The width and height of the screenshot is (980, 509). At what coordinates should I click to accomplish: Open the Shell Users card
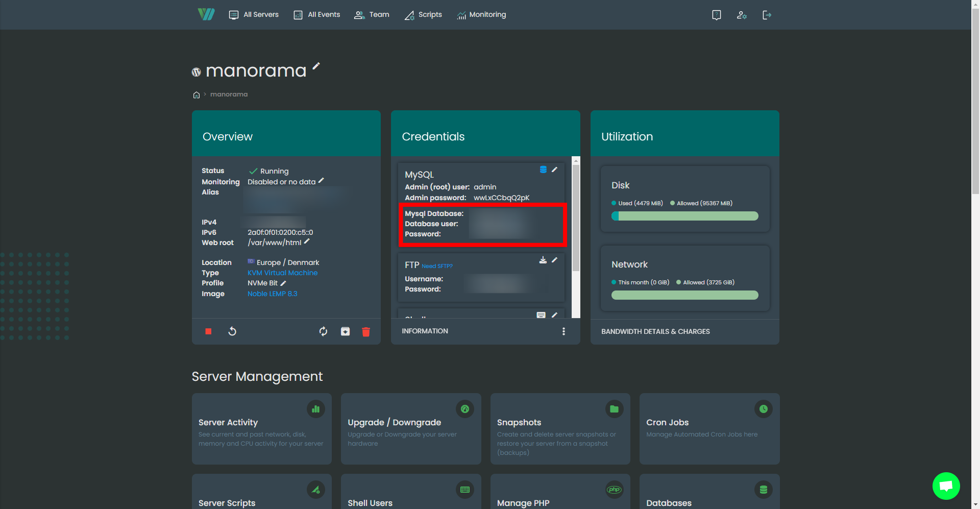(411, 492)
